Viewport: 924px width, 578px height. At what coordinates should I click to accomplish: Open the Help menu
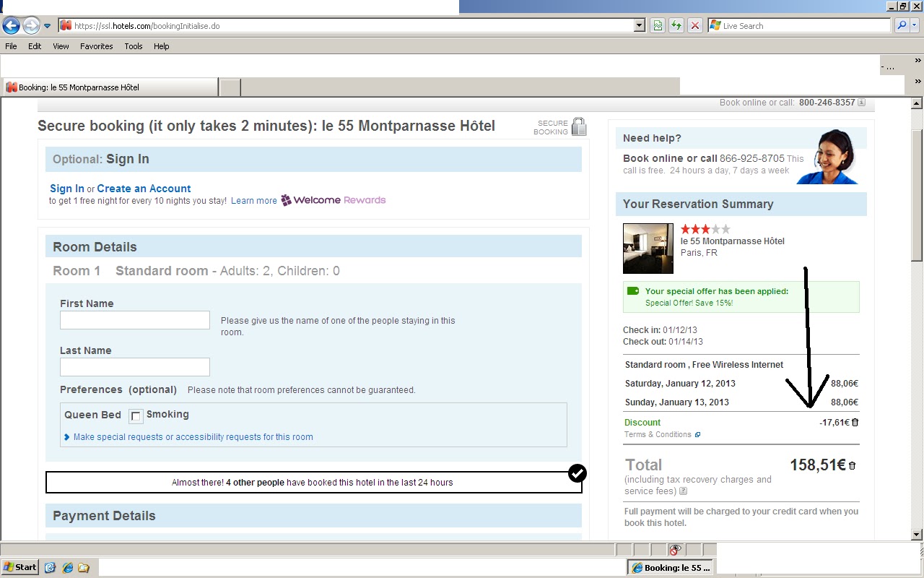[x=162, y=46]
